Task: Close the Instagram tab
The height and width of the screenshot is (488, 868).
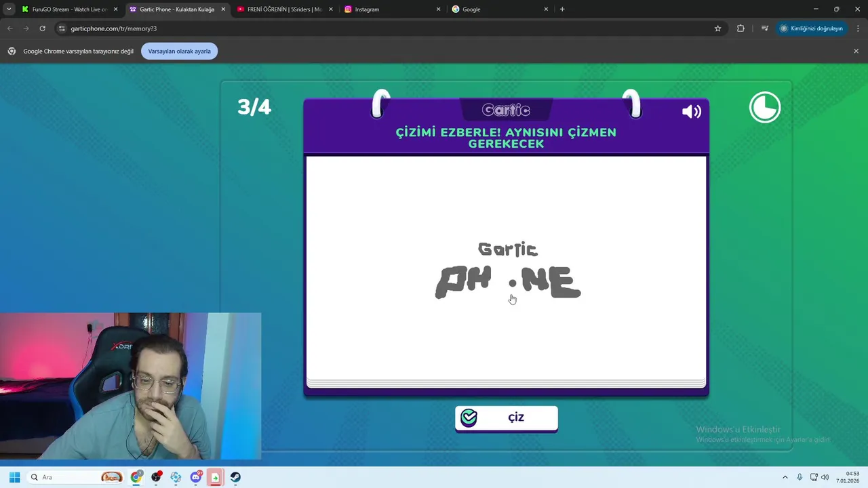Action: tap(438, 9)
